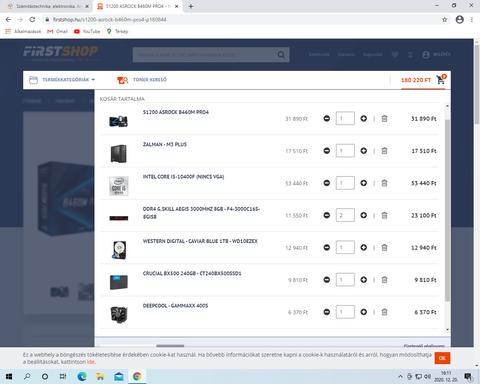Click the cart list scroll-up arrow
Image resolution: width=480 pixels, height=384 pixels.
(447, 106)
